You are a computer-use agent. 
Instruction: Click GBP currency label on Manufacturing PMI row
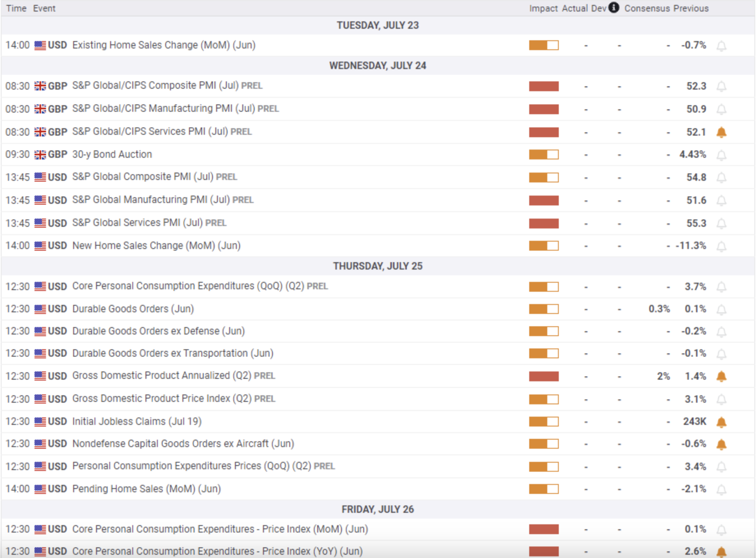(x=58, y=109)
